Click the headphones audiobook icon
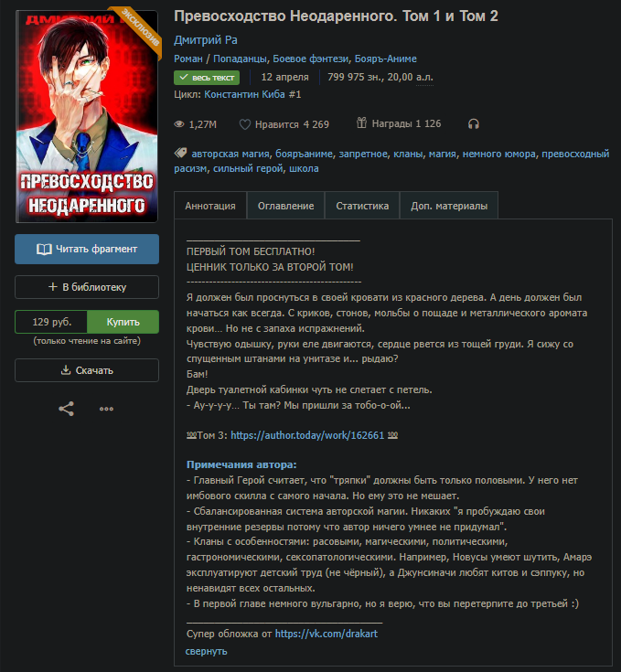Screen dimensions: 621x672 pyautogui.click(x=473, y=124)
